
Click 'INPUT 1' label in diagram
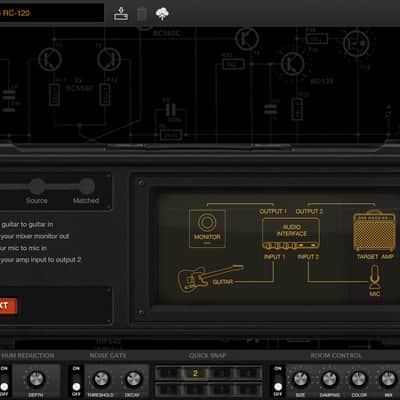pyautogui.click(x=275, y=257)
